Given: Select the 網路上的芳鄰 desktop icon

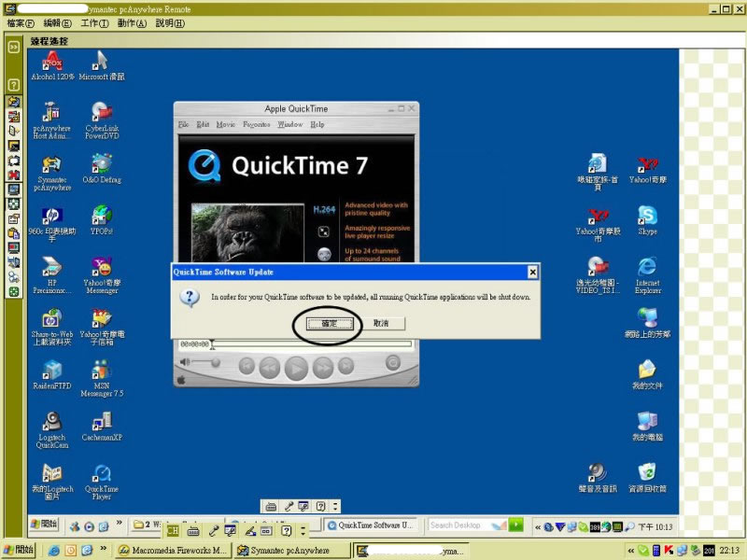Looking at the screenshot, I should (x=647, y=323).
